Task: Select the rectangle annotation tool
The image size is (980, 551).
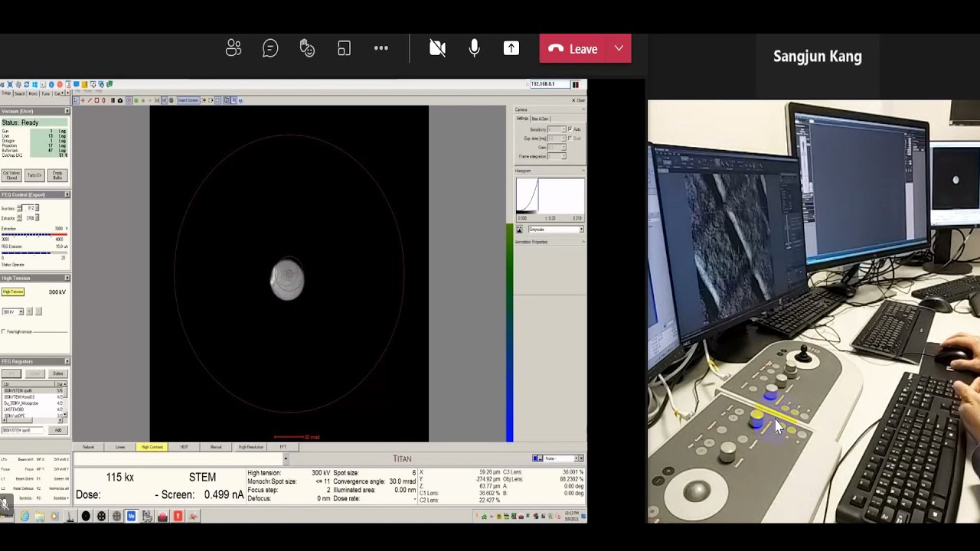Action: pos(96,100)
